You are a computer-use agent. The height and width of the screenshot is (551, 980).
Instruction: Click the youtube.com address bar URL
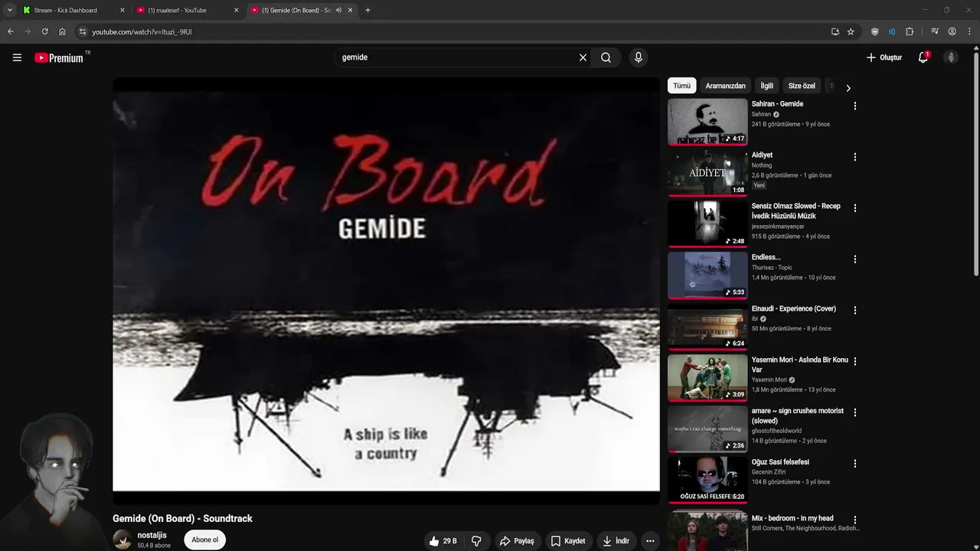click(x=142, y=32)
